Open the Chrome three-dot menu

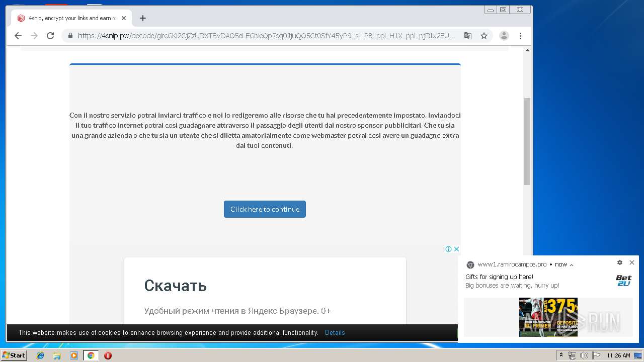[x=520, y=36]
